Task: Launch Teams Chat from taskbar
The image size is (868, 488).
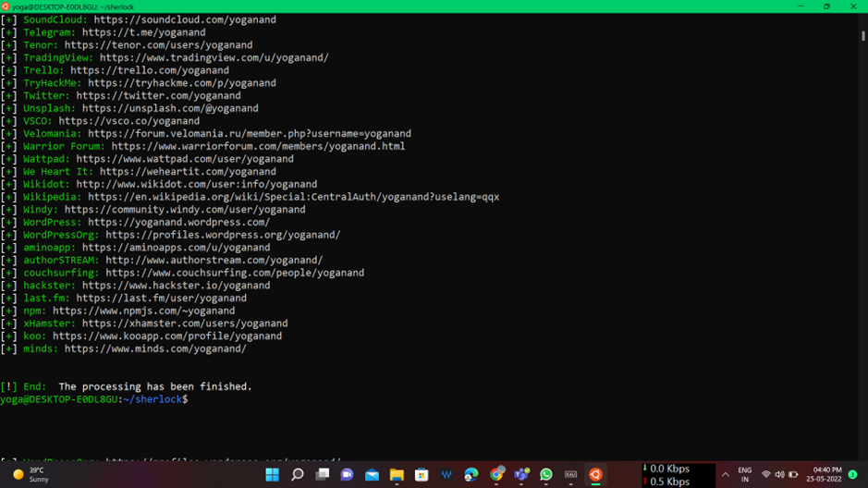Action: click(347, 475)
